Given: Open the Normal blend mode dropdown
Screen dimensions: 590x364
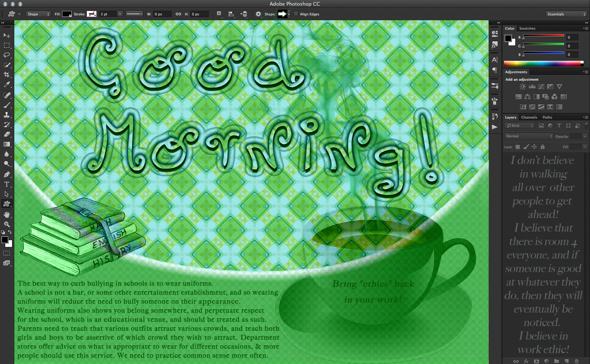Looking at the screenshot, I should pyautogui.click(x=529, y=136).
